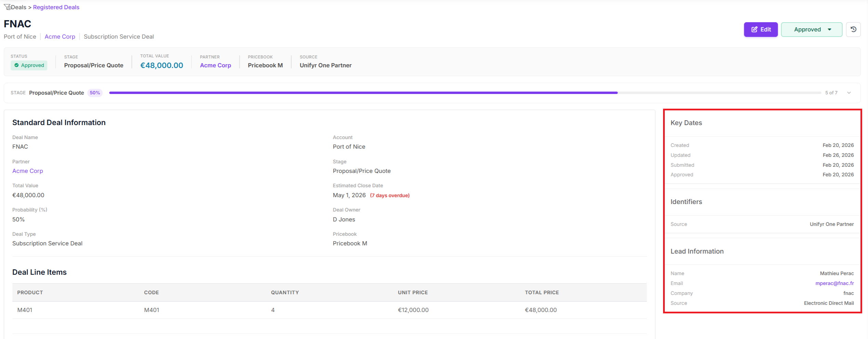868x339 pixels.
Task: Click the Updated date 'Feb 26, 2026'
Action: [838, 155]
